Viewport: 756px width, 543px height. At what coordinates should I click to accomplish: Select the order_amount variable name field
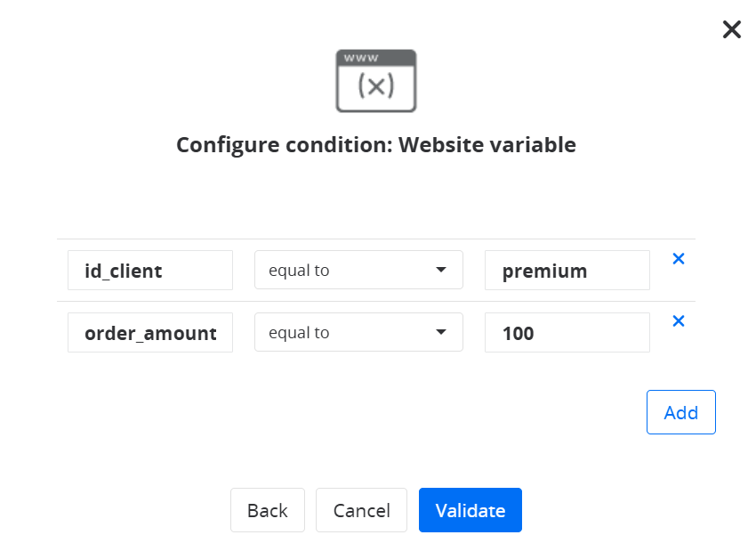tap(150, 333)
